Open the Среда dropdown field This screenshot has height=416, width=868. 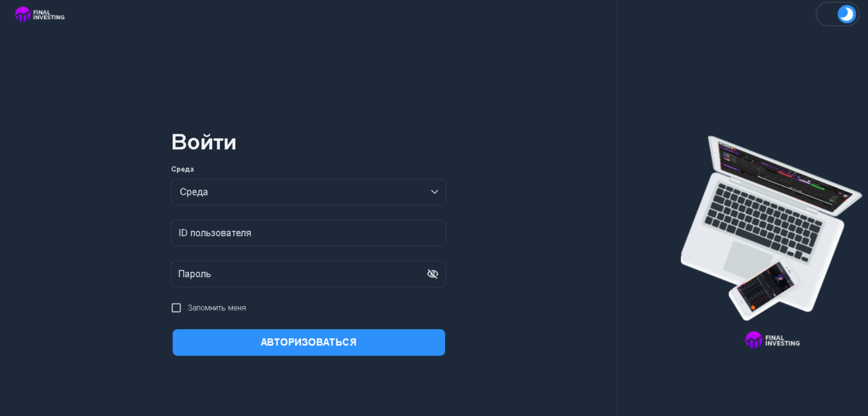(x=296, y=192)
